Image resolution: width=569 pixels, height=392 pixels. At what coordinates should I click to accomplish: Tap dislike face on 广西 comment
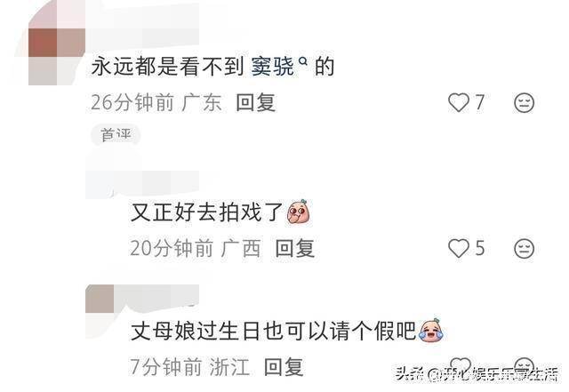coord(524,249)
